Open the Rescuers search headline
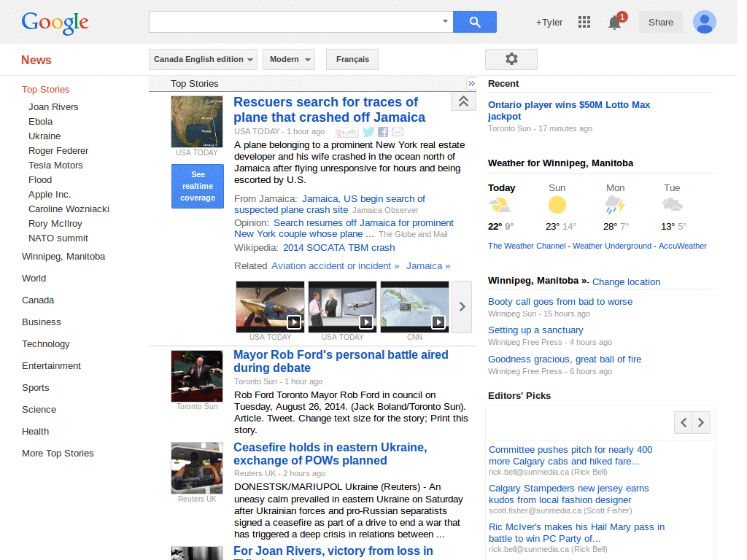The image size is (747, 560). 329,109
